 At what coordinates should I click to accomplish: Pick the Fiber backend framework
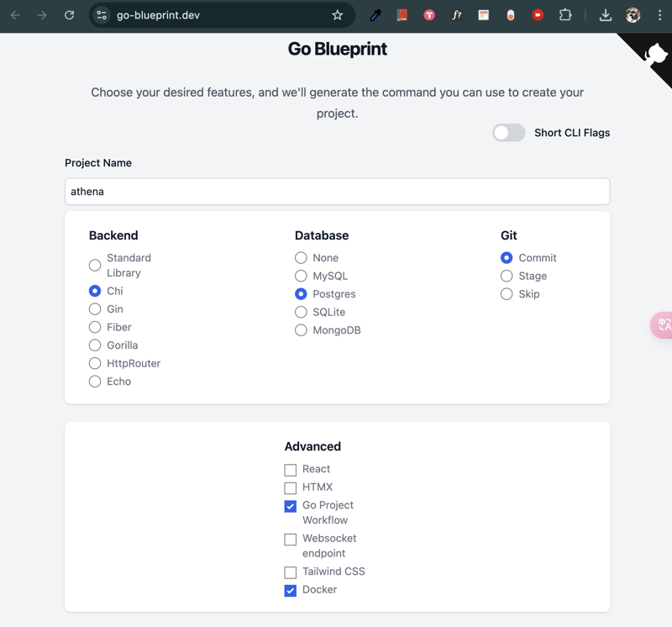coord(95,327)
